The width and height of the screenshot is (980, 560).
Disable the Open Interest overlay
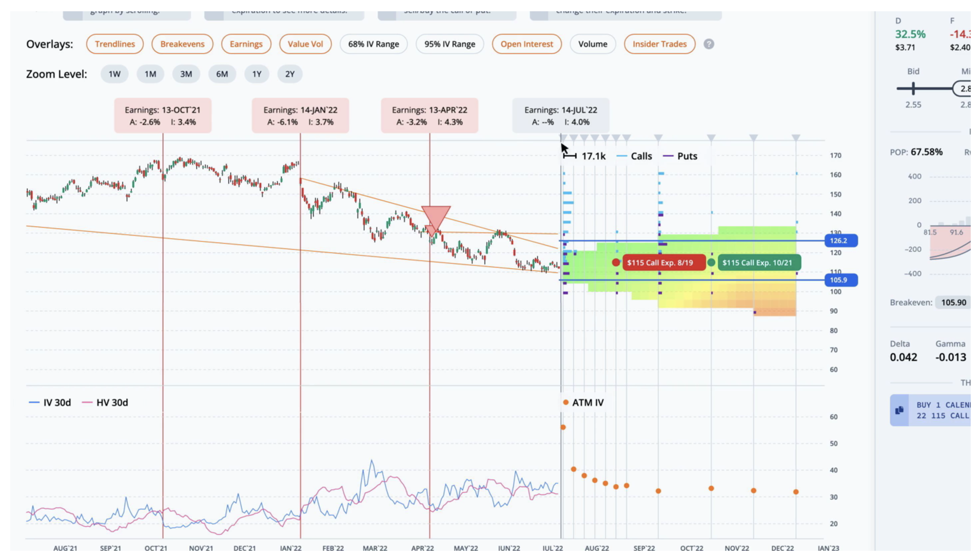(x=527, y=44)
